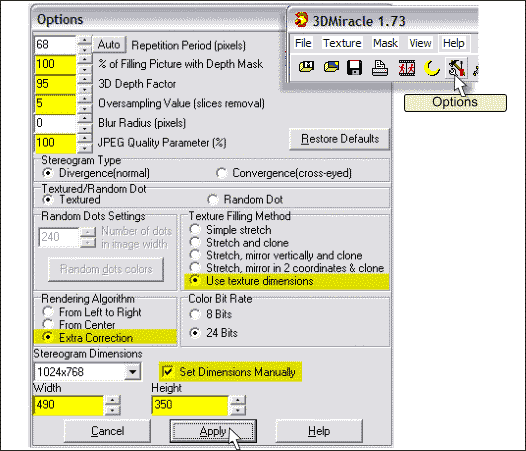Click the open mask (M) toolbar icon
This screenshot has width=526, height=451.
pyautogui.click(x=306, y=67)
